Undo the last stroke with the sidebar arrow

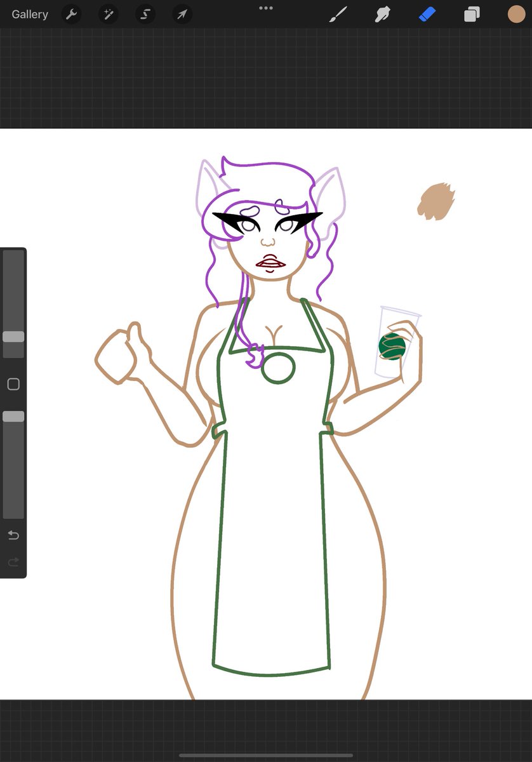pyautogui.click(x=13, y=535)
